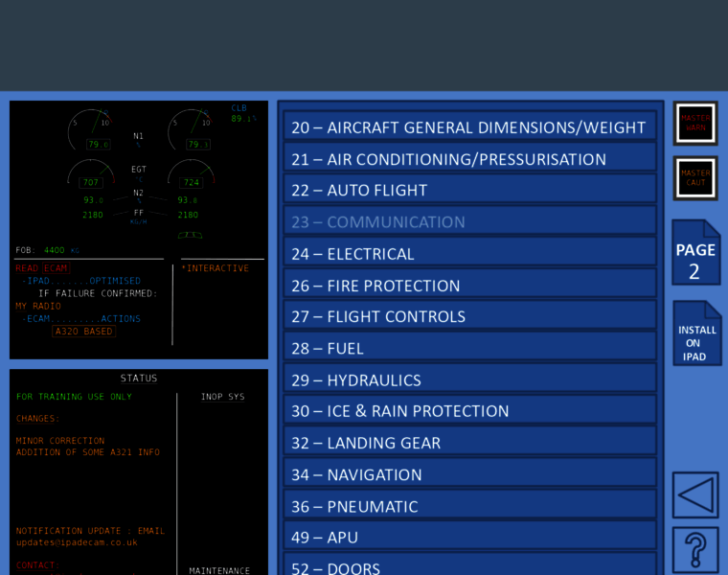Open 34 – Navigation chapter
728x575 pixels.
[469, 474]
